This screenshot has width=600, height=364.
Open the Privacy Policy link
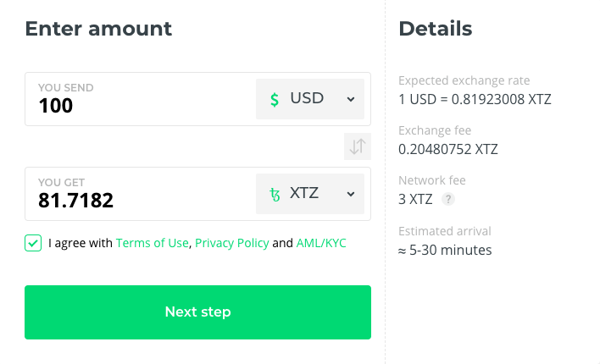coord(232,243)
